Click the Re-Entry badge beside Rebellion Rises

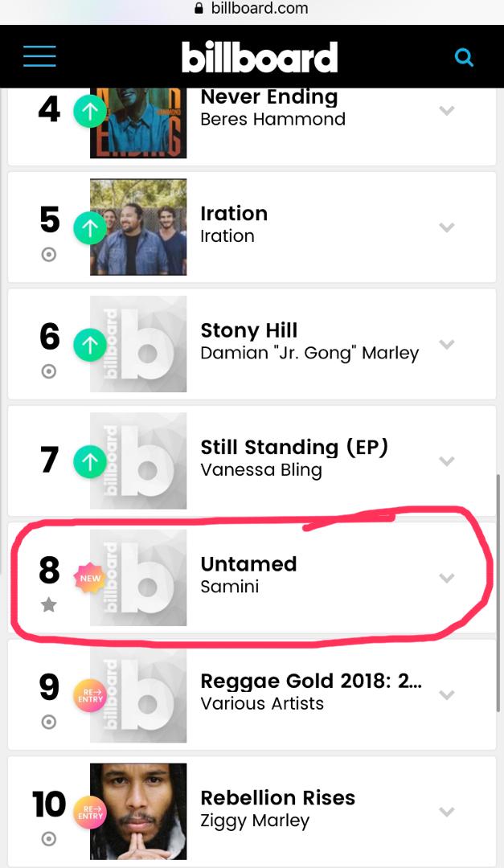90,812
